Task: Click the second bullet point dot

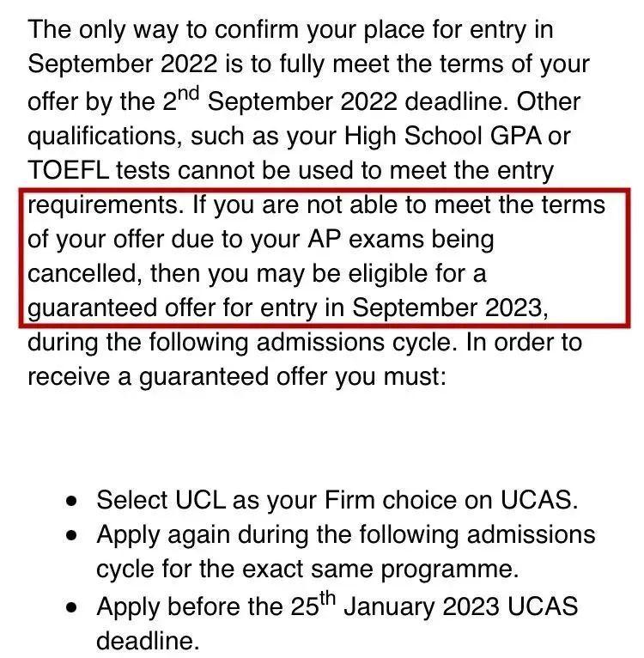Action: point(76,535)
